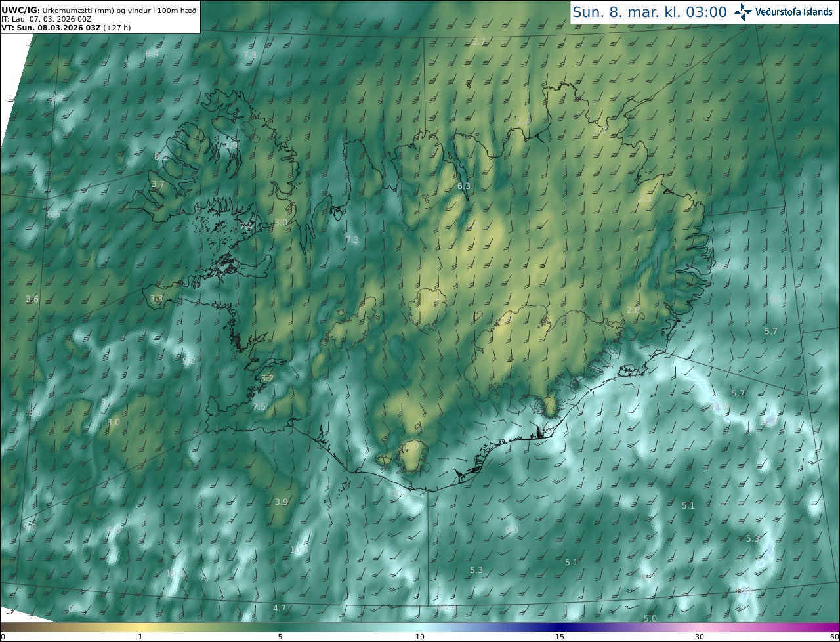Select the 'UWC/IG: Úrkomumætti (mm)' title line
The height and width of the screenshot is (642, 840).
(98, 10)
